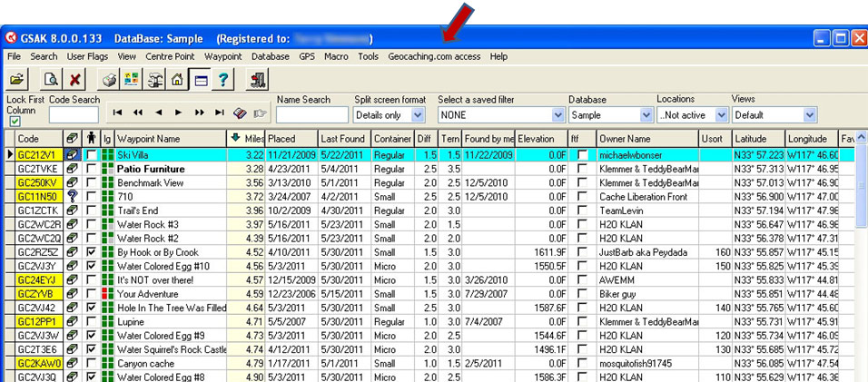Open the User Flags menu
The image size is (868, 382).
(x=87, y=56)
